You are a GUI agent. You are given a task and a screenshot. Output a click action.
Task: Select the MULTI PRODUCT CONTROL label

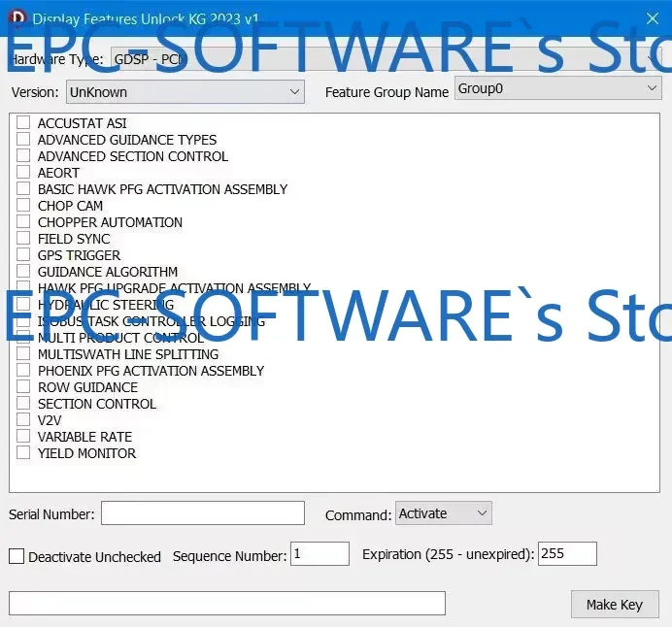(x=120, y=338)
